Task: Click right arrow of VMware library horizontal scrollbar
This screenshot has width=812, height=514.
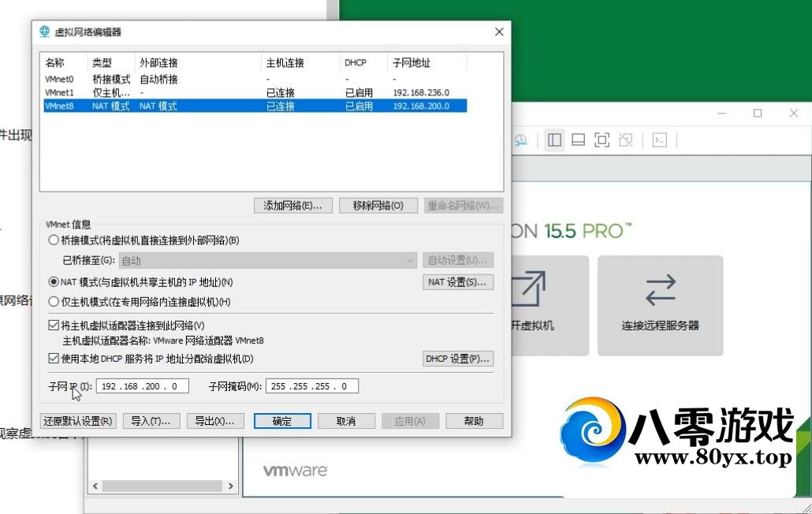Action: tap(231, 486)
